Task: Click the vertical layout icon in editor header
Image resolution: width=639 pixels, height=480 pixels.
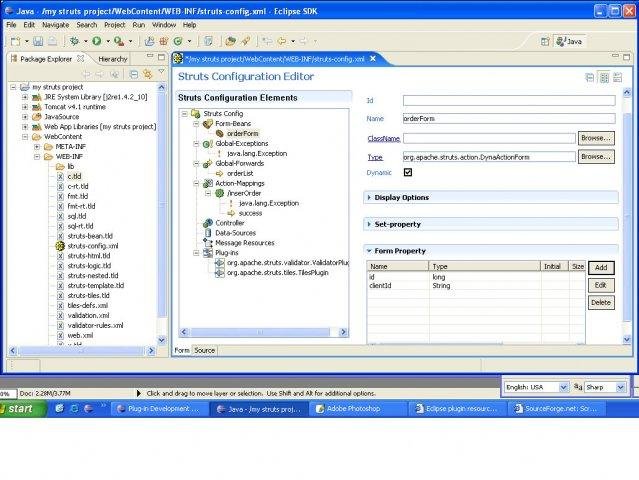Action: (x=589, y=77)
